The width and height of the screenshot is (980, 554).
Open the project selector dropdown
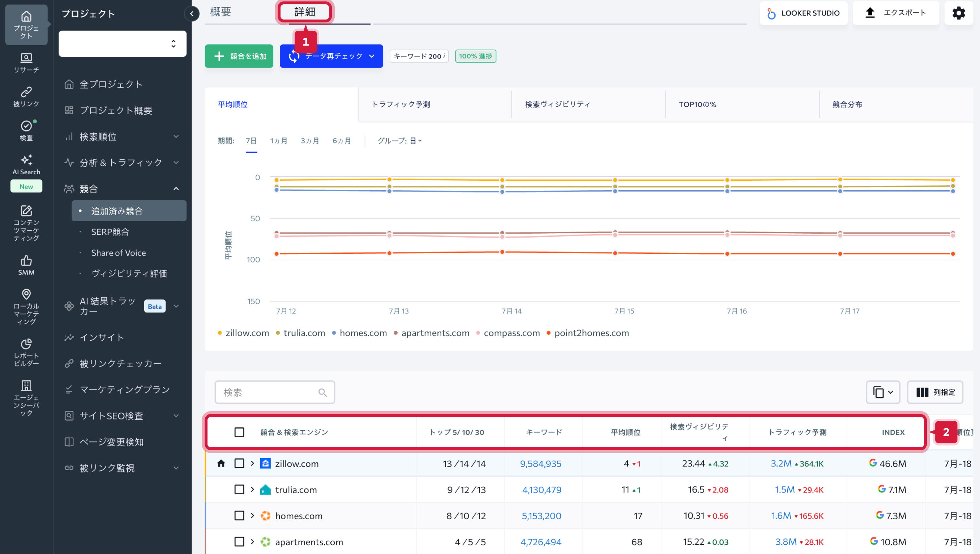click(x=123, y=44)
